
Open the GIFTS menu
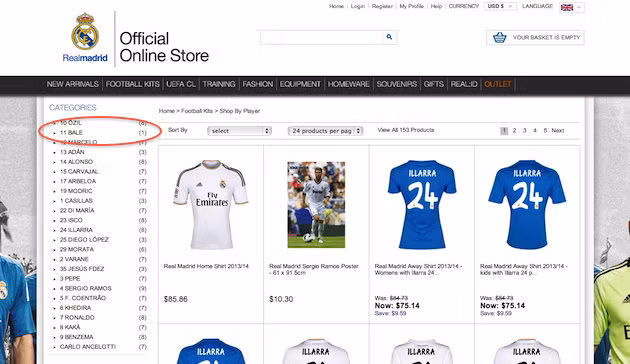pos(434,84)
